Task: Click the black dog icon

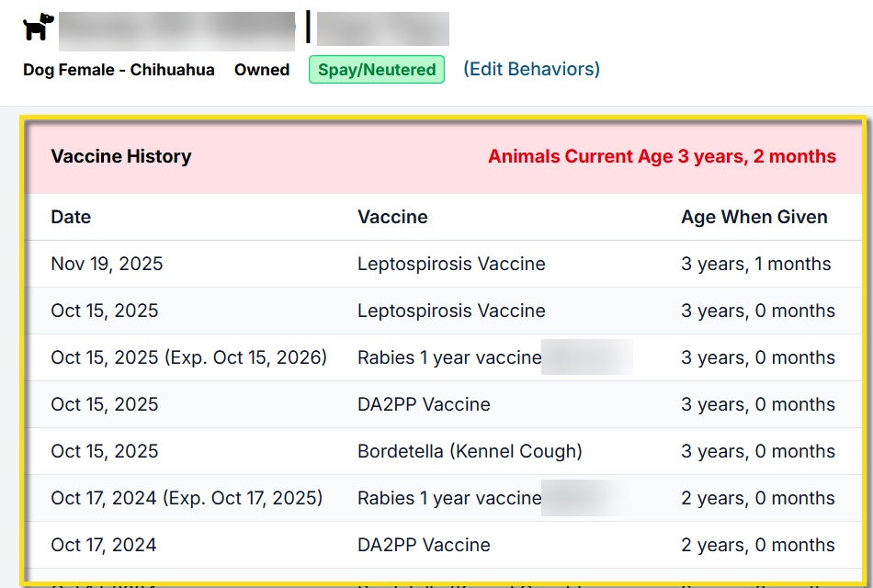Action: point(39,27)
